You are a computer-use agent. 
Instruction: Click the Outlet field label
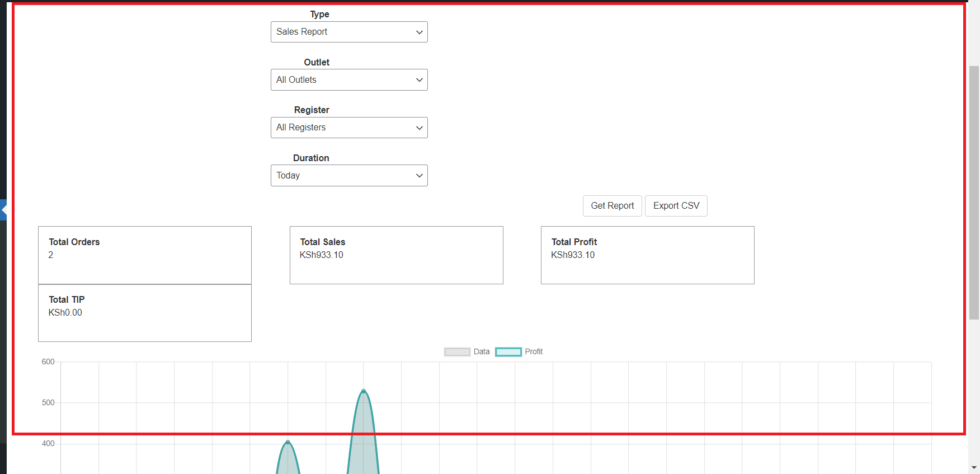click(317, 63)
